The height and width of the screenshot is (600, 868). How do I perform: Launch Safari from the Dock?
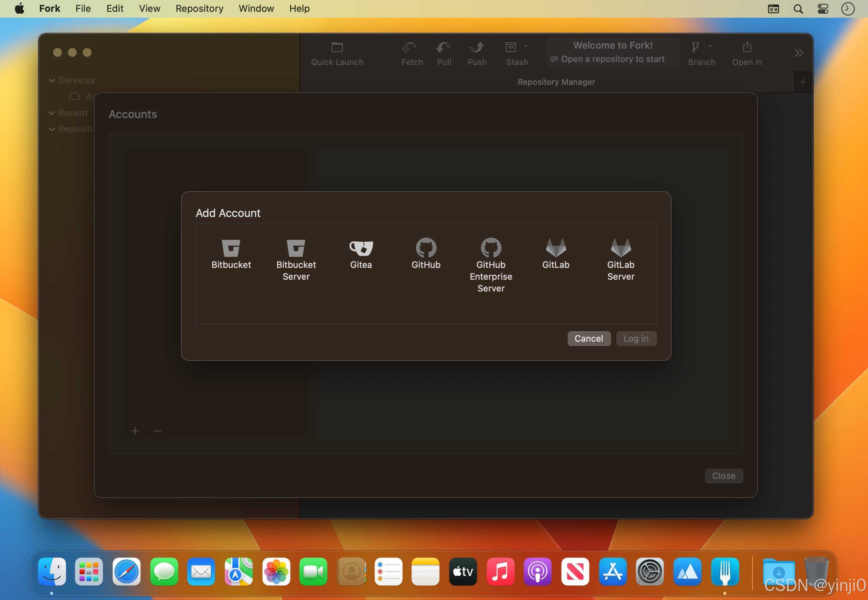(126, 572)
